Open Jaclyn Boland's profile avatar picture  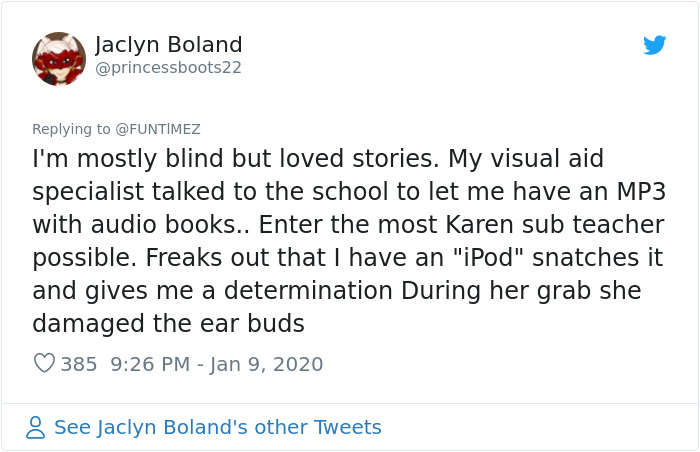[x=59, y=58]
